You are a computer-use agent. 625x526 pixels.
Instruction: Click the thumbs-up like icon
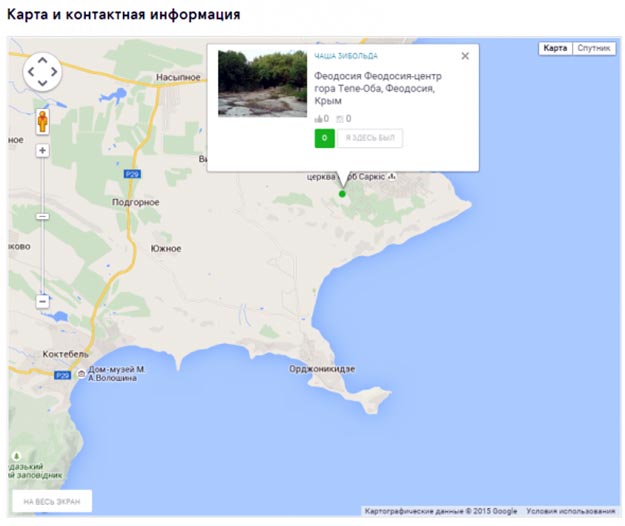(x=318, y=119)
